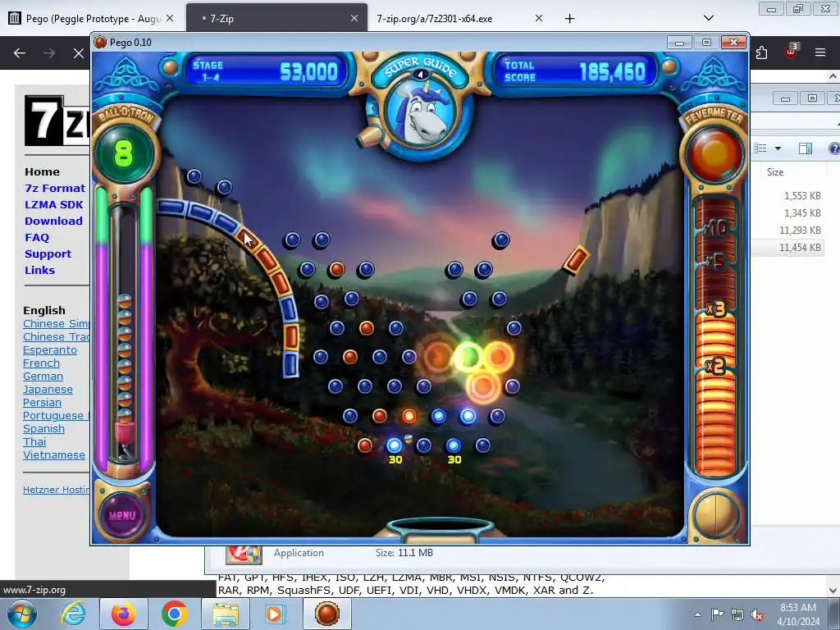Open the Explorer change view dropdown arrow
The image size is (840, 630).
pyautogui.click(x=778, y=148)
